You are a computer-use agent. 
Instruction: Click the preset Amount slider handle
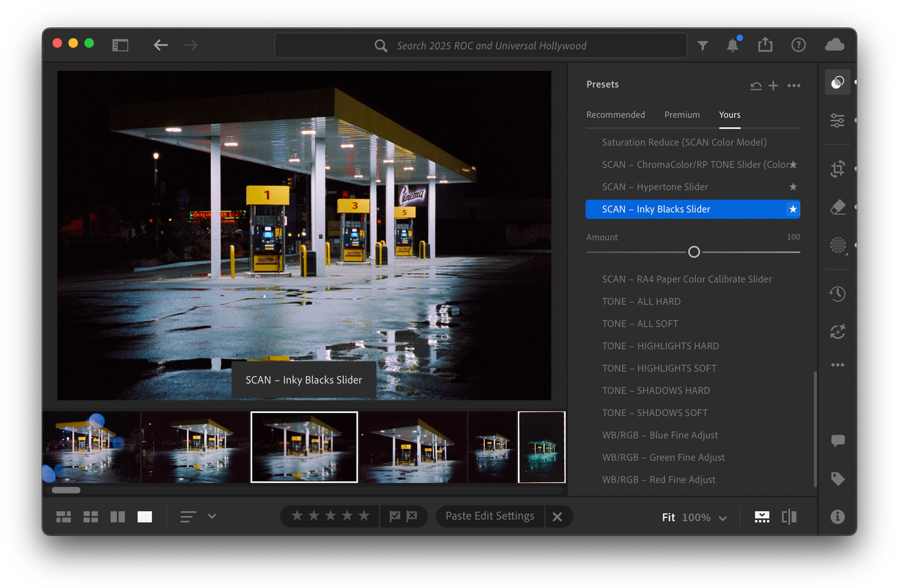[693, 252]
